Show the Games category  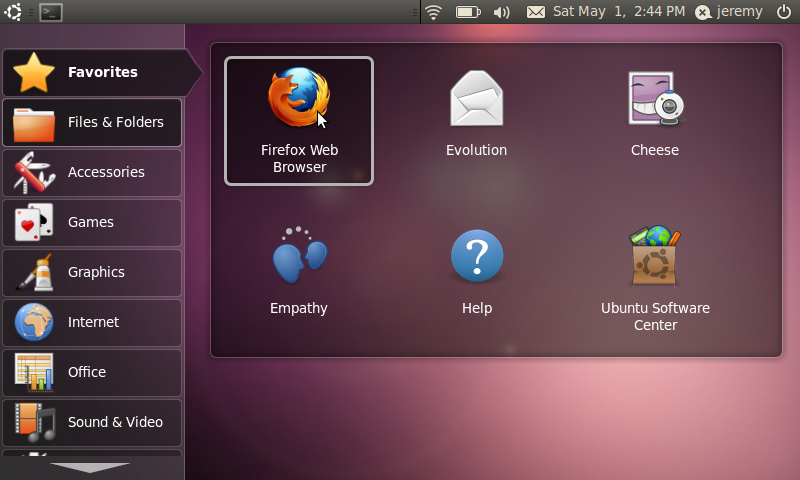coord(92,222)
